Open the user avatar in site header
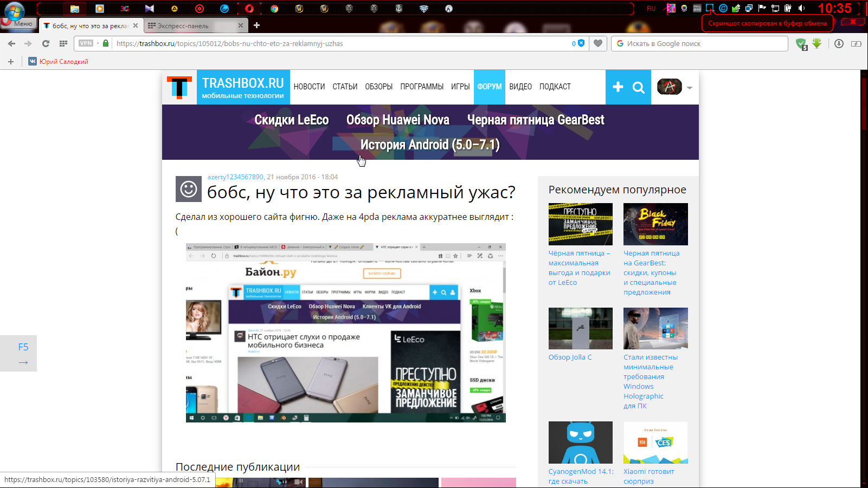The width and height of the screenshot is (868, 488). (x=670, y=87)
